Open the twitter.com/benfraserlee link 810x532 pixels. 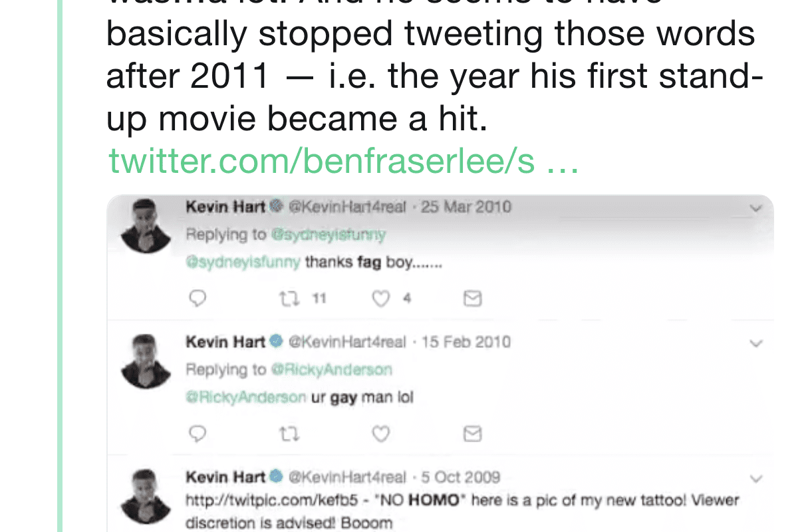coord(343,161)
